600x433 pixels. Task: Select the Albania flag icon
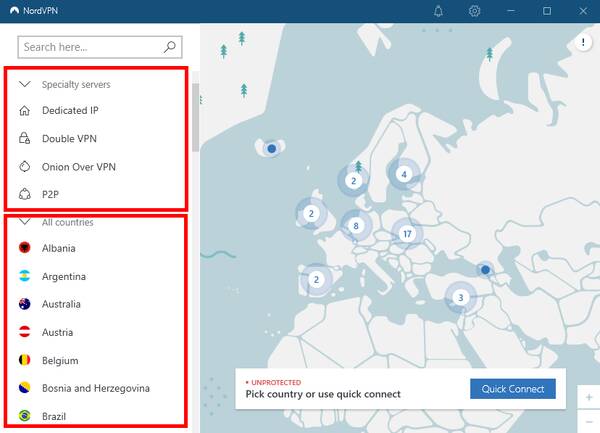tap(24, 248)
